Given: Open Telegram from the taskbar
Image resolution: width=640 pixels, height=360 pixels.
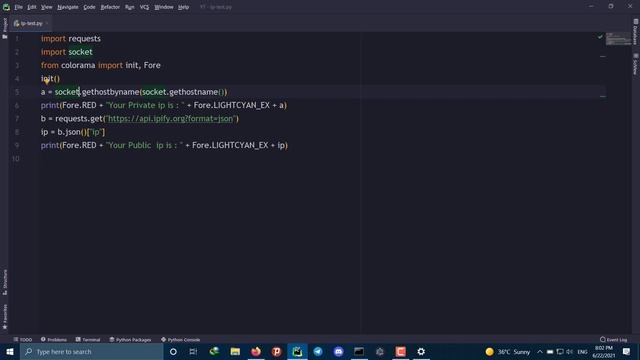Looking at the screenshot, I should point(318,351).
